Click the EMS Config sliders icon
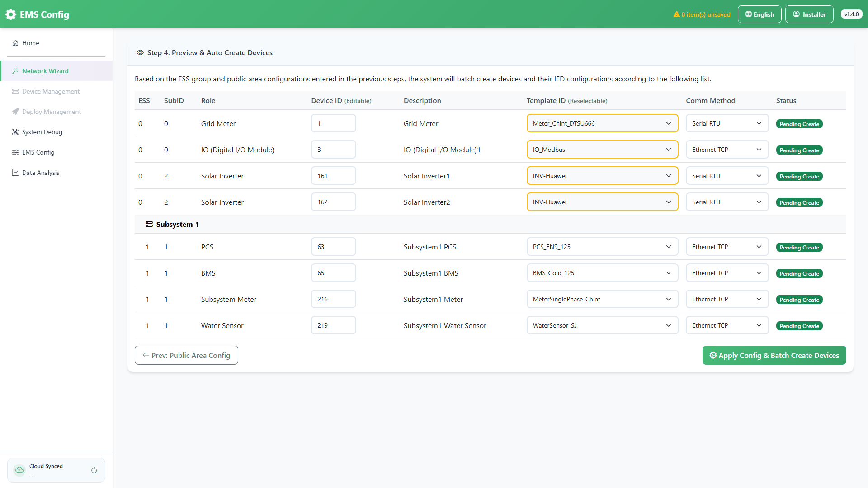 click(15, 152)
